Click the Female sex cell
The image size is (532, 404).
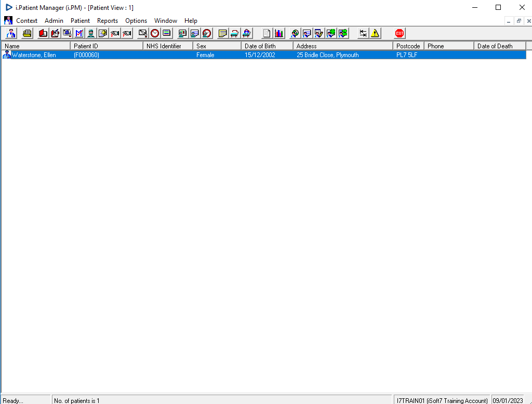tap(205, 55)
